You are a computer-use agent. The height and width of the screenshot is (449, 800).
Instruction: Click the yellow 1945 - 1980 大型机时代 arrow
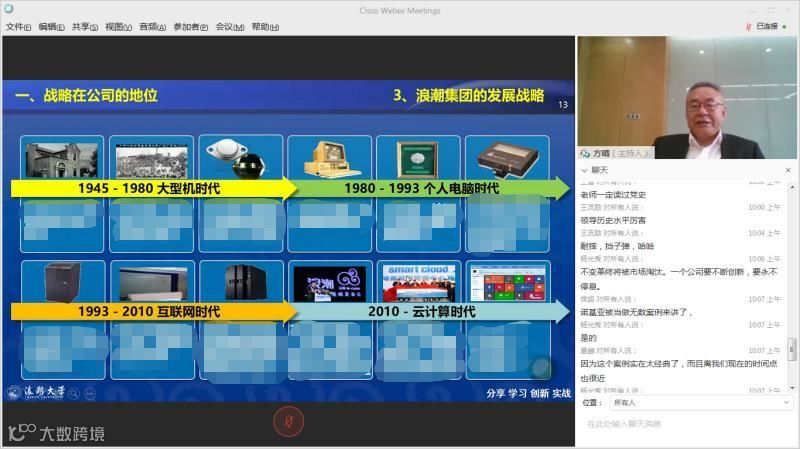coord(154,188)
